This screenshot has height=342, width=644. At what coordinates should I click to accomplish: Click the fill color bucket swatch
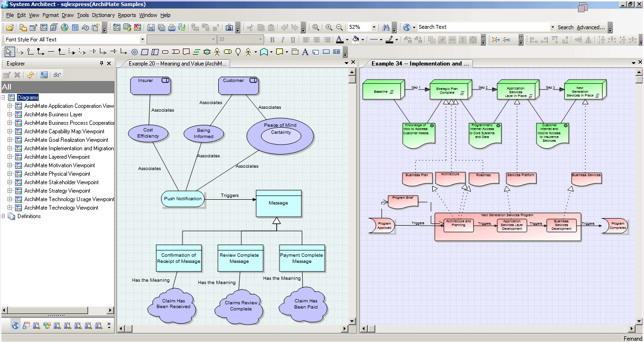pos(355,40)
